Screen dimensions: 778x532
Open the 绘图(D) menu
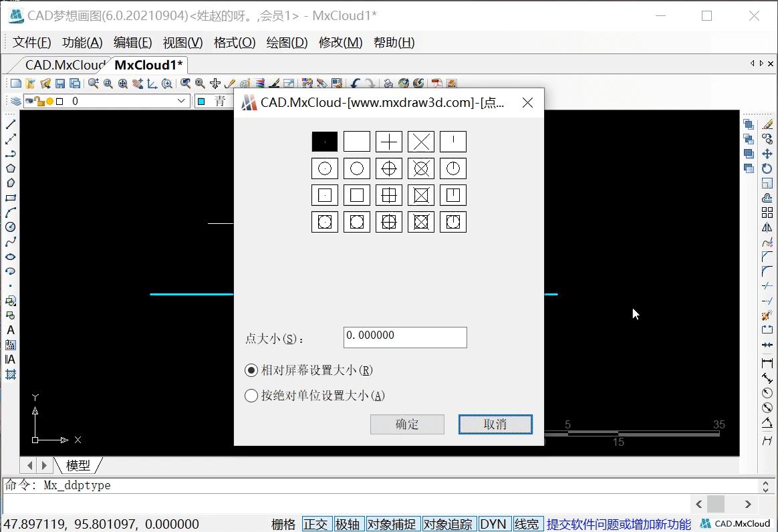[286, 42]
